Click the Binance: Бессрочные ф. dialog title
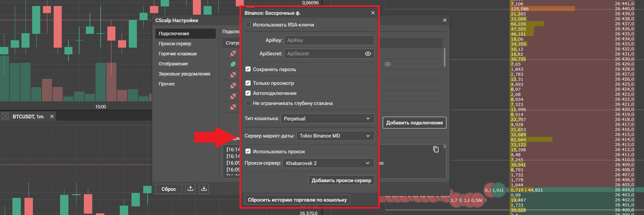Image resolution: width=644 pixels, height=215 pixels. pyautogui.click(x=272, y=13)
